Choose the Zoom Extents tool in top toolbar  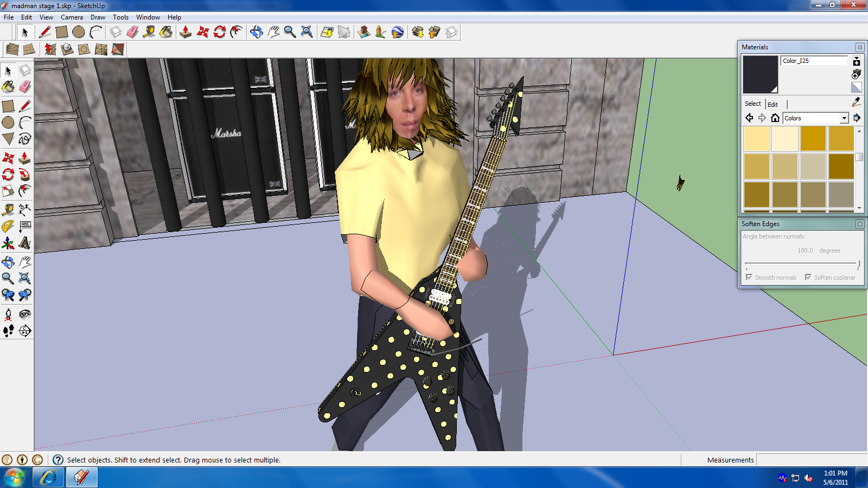click(x=307, y=33)
